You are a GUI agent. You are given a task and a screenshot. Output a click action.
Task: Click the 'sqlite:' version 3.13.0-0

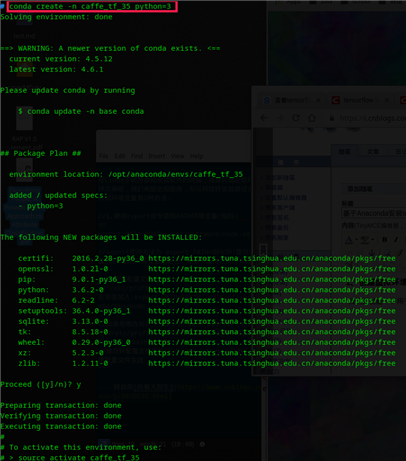[x=90, y=321]
